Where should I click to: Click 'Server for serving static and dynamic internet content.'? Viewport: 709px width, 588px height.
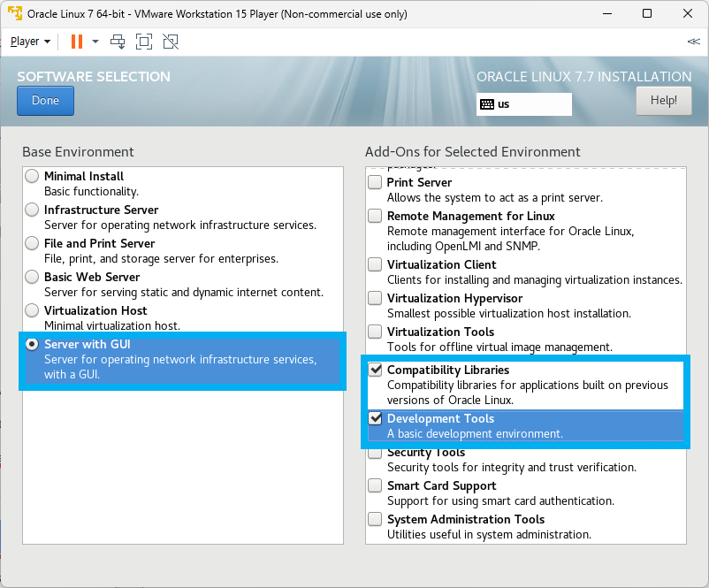[184, 292]
